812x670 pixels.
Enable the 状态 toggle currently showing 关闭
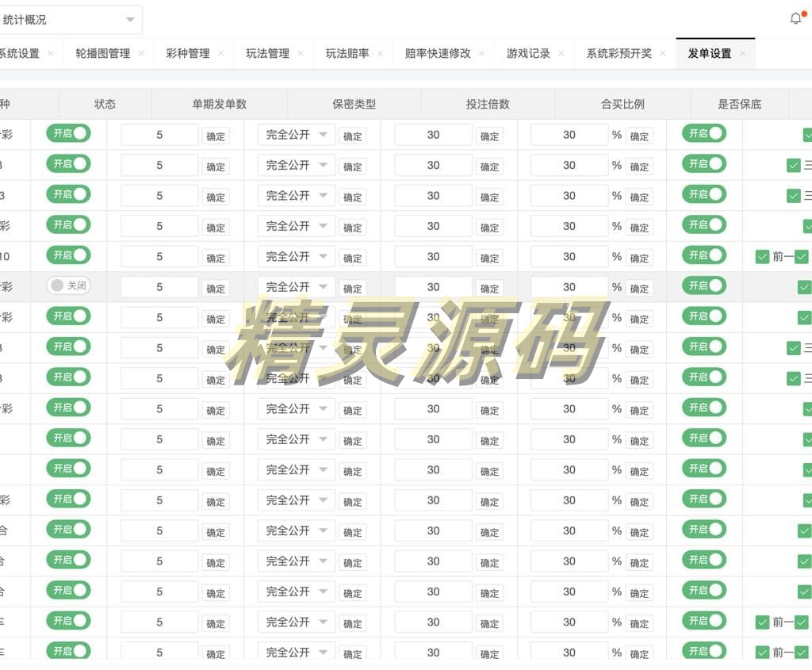68,285
